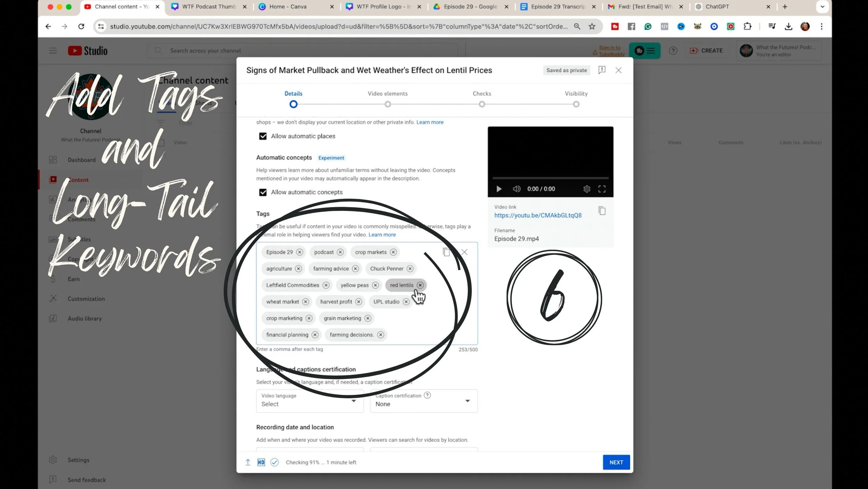Delete the 'UPL studio' tag

pos(406,302)
